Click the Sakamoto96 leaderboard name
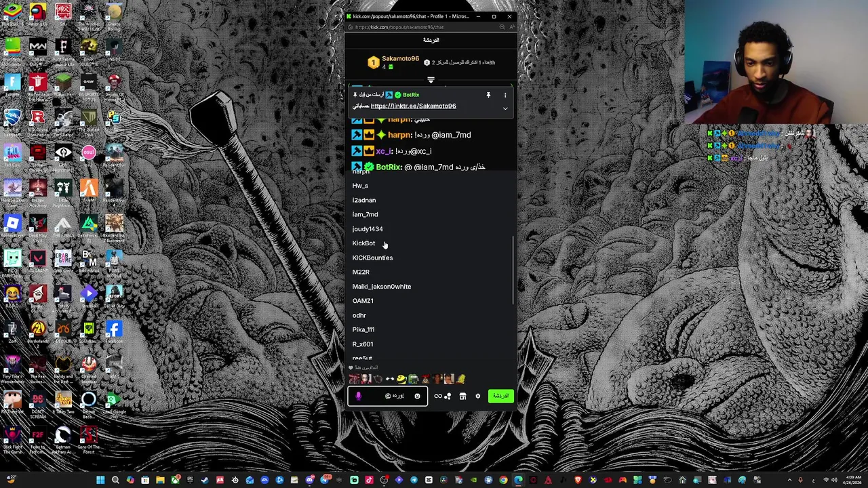This screenshot has width=868, height=488. [x=400, y=59]
